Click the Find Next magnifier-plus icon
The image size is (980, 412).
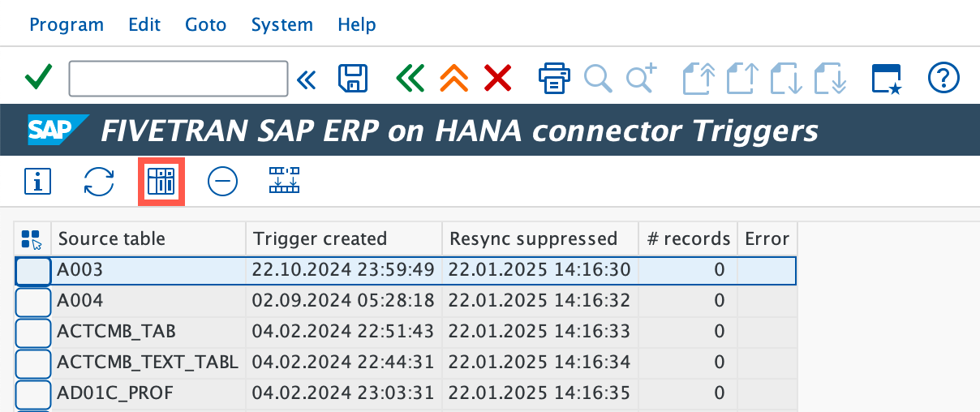coord(641,78)
